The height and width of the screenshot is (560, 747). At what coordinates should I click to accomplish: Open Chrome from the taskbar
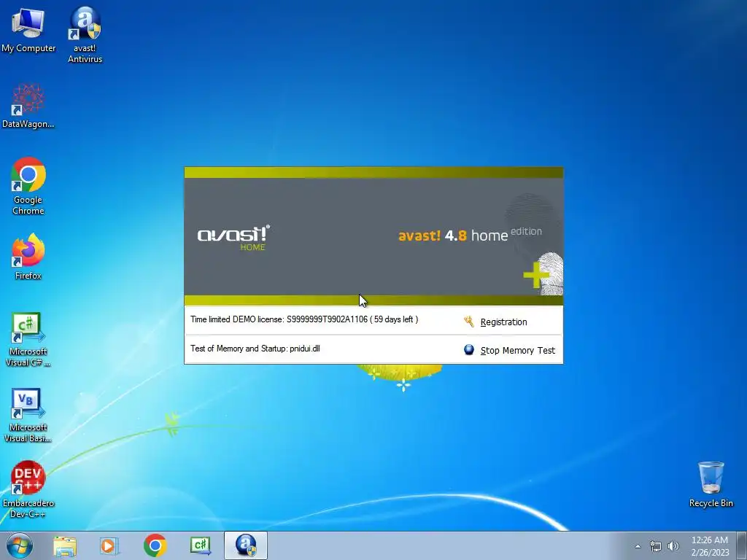(x=155, y=545)
